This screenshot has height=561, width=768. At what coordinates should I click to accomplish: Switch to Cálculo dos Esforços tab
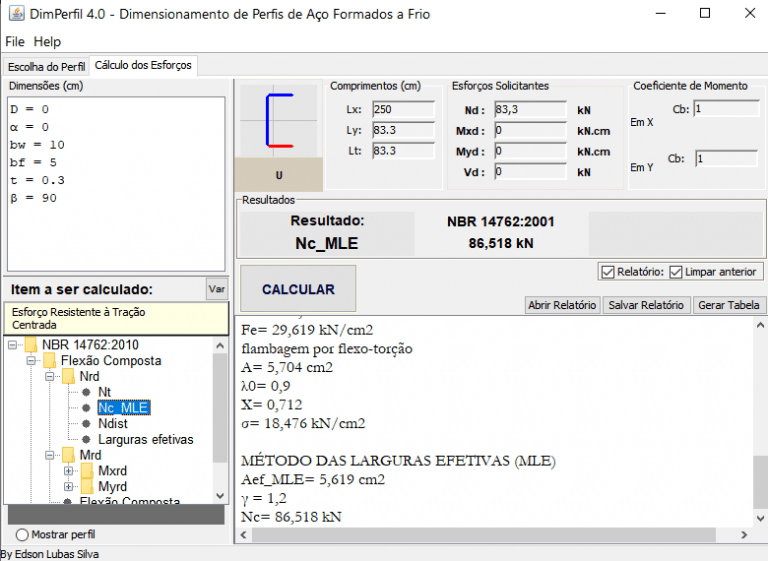[x=143, y=65]
